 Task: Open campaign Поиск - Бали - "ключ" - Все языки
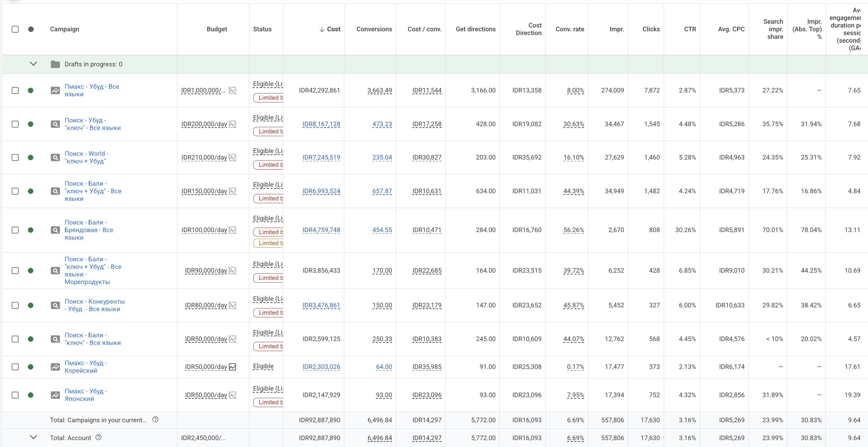pyautogui.click(x=93, y=339)
